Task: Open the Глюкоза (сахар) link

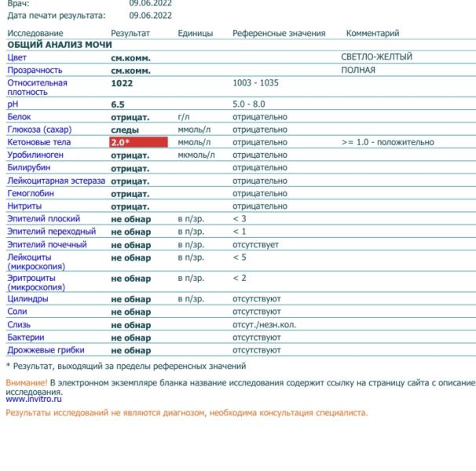Action: 39,130
